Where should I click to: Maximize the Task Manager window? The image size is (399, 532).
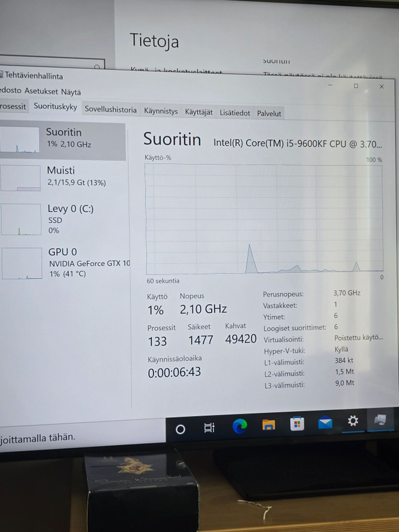(356, 86)
